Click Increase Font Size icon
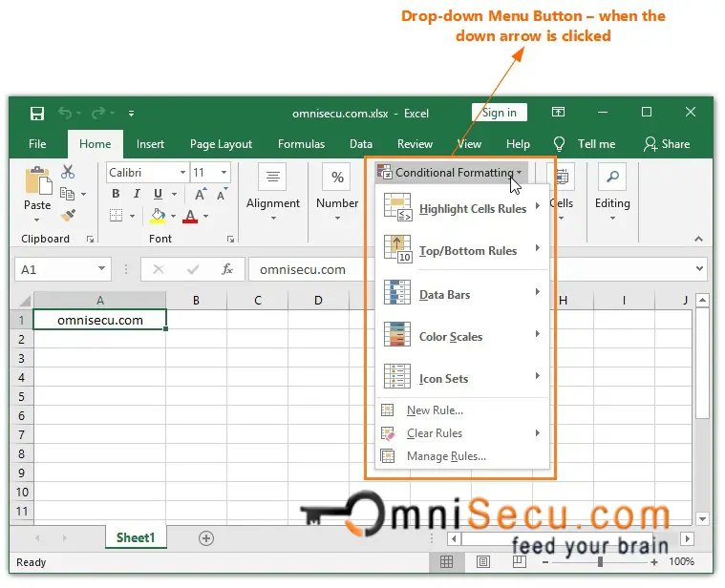This screenshot has height=588, width=725. [201, 195]
